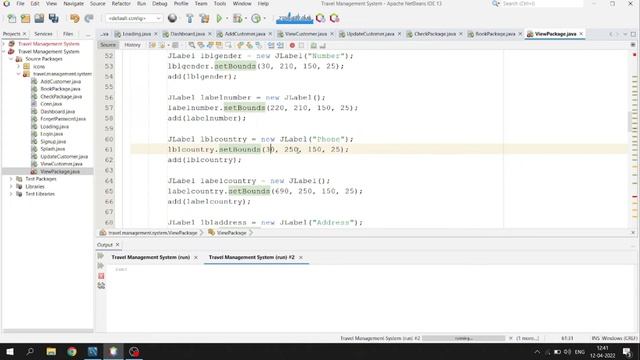The width and height of the screenshot is (640, 360).
Task: Click the (1 more...) status link
Action: 528,338
